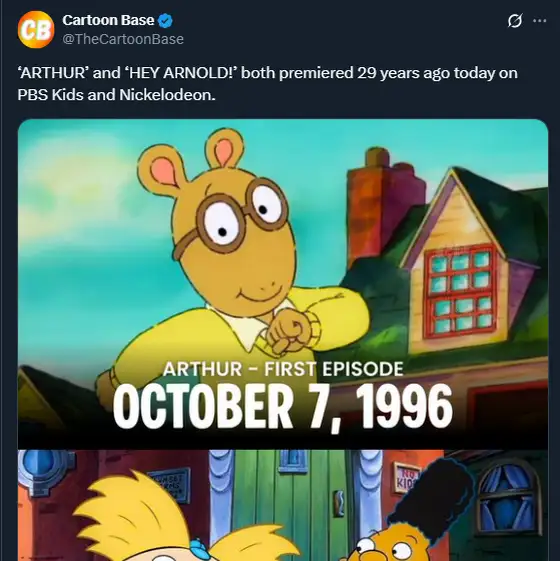
Task: Click the ARTHUR - FIRST EPISODE caption
Action: click(x=283, y=369)
